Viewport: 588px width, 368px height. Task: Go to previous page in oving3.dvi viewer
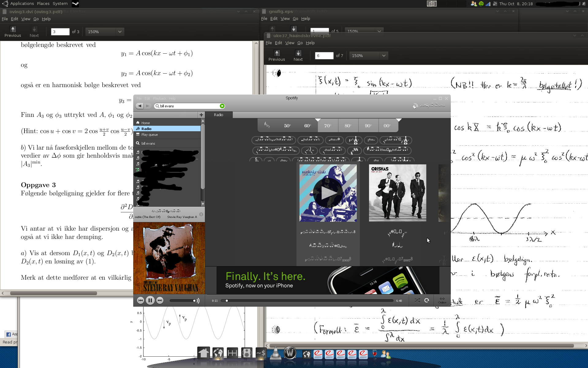pyautogui.click(x=13, y=32)
